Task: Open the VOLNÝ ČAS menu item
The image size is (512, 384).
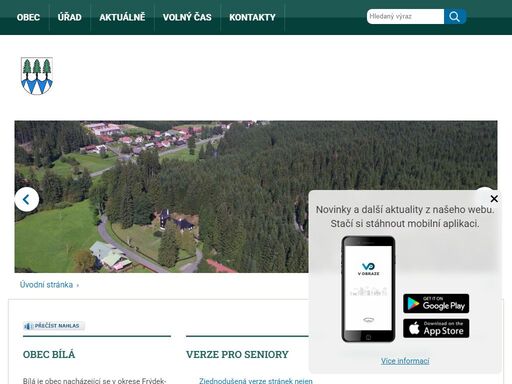Action: 187,17
